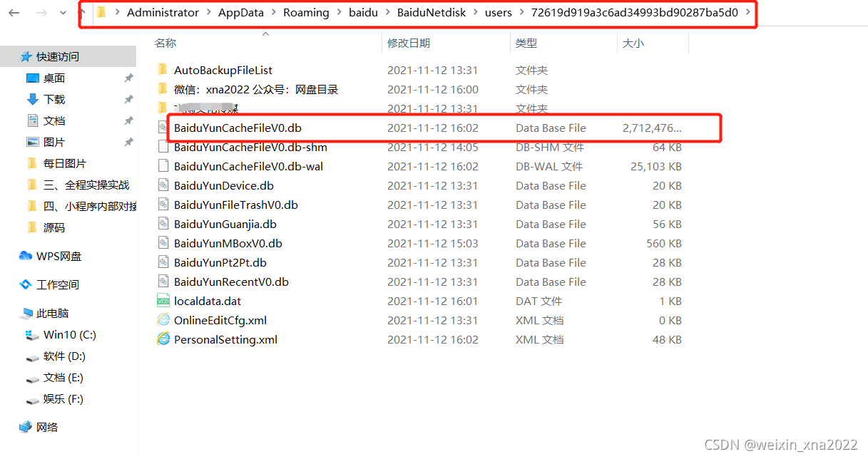Open 三、全程实操实战 folder in sidebar
Image resolution: width=868 pixels, height=459 pixels.
point(86,185)
